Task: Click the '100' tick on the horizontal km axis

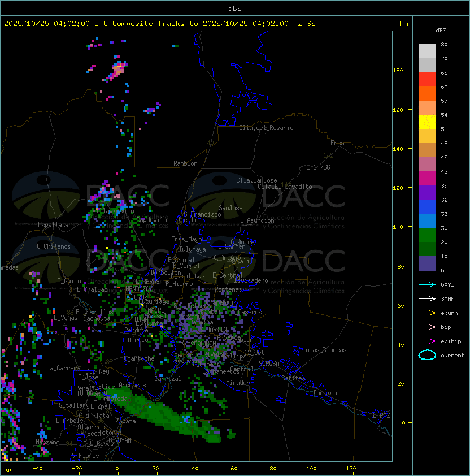Action: point(311,469)
